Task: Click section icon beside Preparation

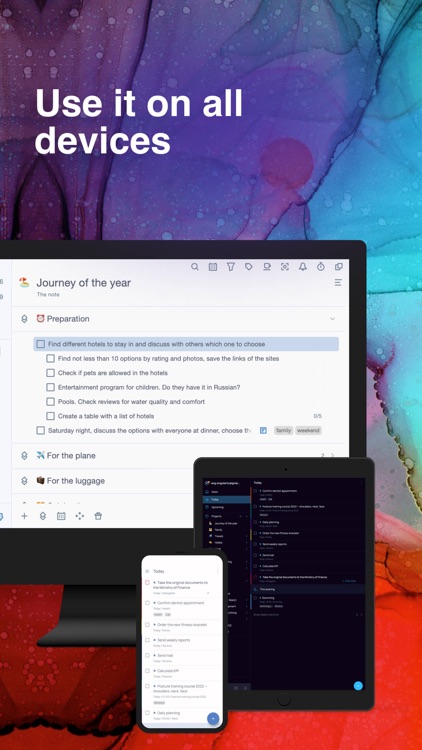Action: 24,319
